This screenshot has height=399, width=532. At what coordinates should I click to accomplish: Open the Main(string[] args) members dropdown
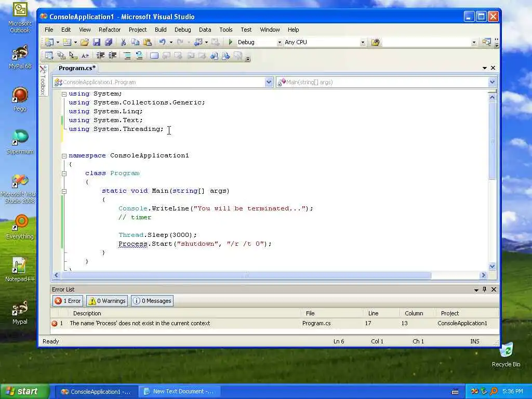click(493, 82)
